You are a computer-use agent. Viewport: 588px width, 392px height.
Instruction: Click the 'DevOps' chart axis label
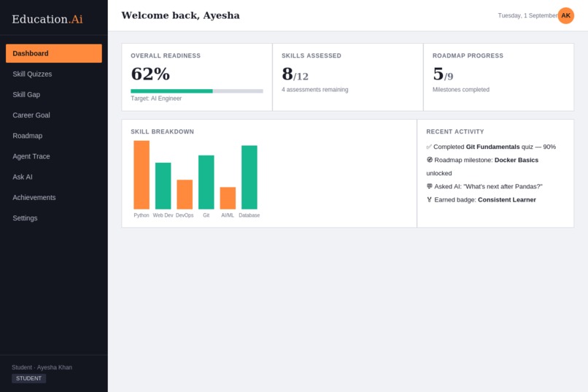click(185, 215)
